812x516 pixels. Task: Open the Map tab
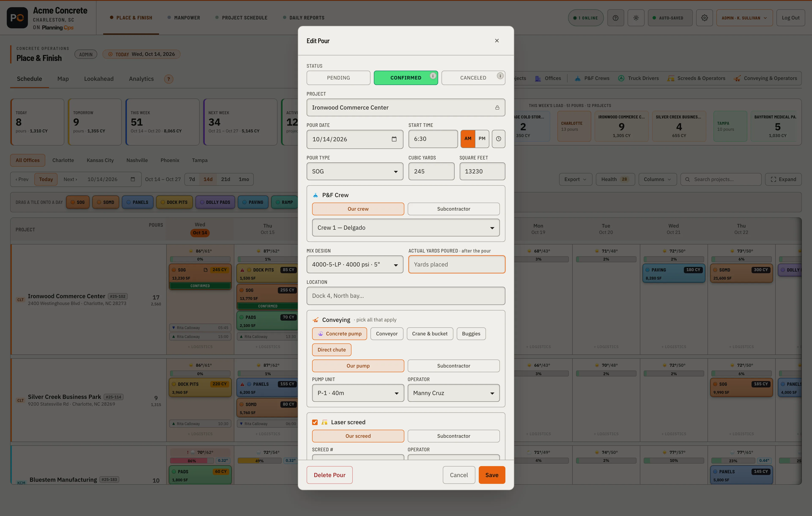tap(63, 79)
